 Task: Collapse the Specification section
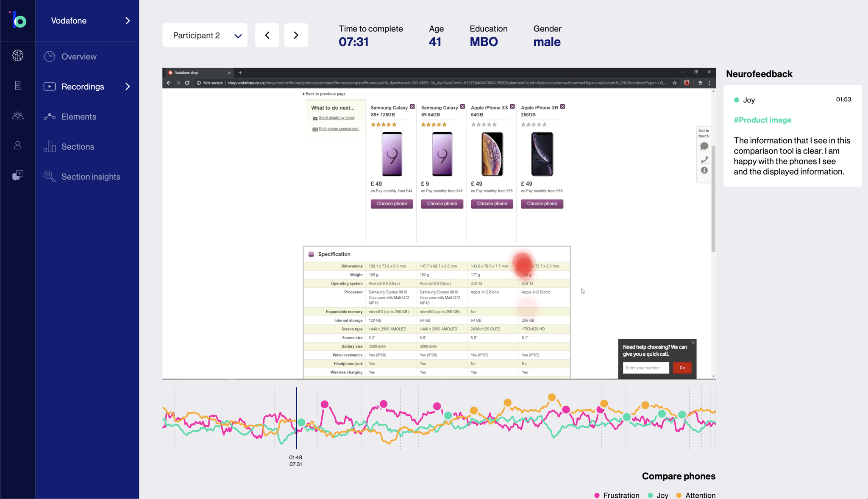point(311,254)
